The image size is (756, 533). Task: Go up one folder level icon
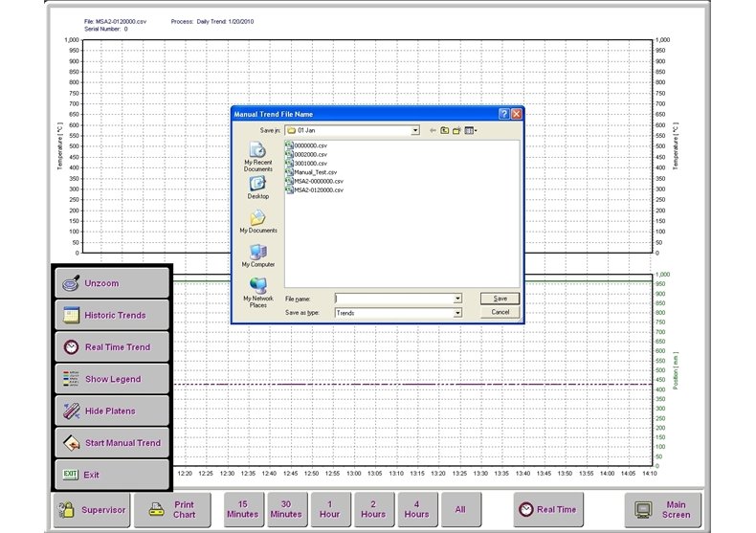pos(445,130)
